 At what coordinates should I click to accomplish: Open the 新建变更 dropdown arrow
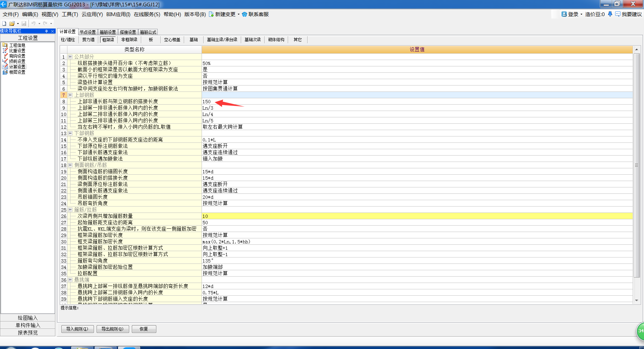(238, 14)
